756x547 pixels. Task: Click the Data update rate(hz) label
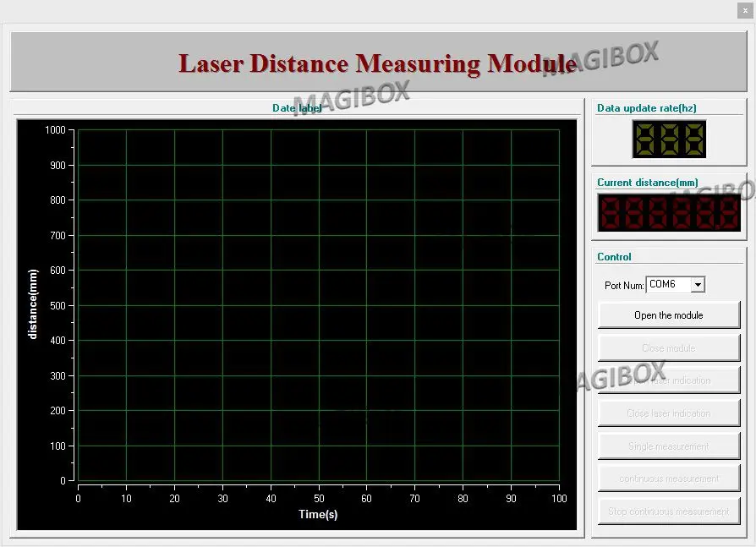[647, 108]
